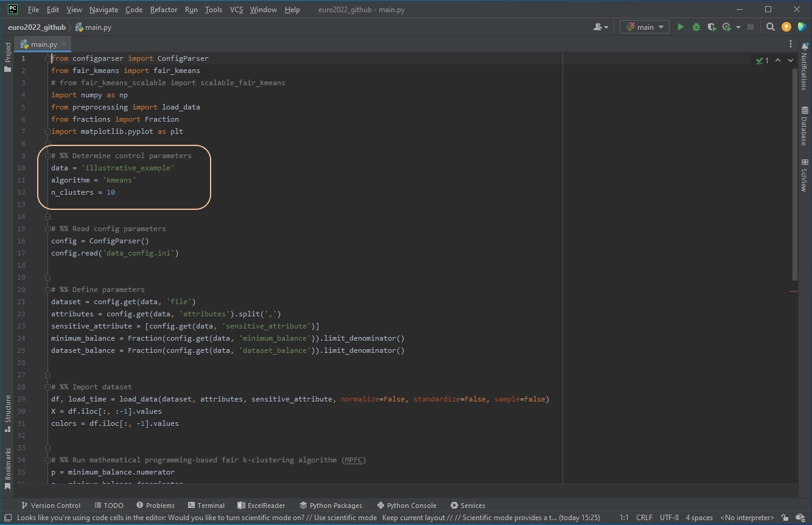Open the Terminal tool window
This screenshot has width=812, height=525.
206,506
